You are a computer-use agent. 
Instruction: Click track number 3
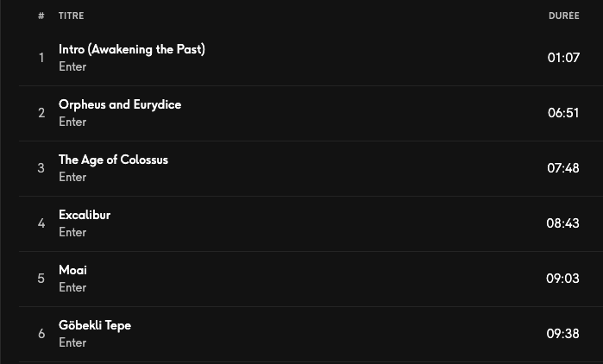41,168
